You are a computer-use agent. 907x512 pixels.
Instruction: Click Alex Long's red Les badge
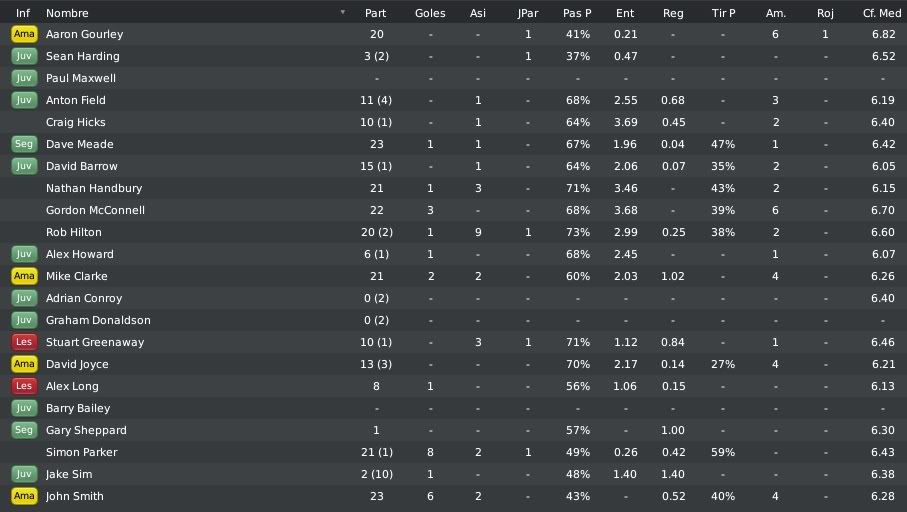[x=24, y=386]
